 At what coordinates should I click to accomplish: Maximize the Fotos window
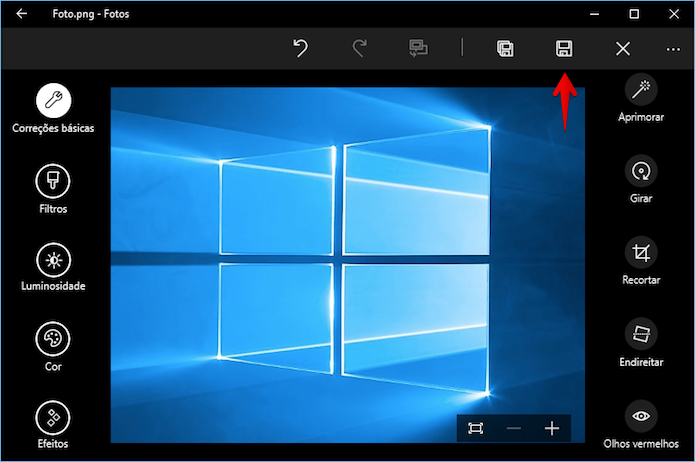pos(634,14)
